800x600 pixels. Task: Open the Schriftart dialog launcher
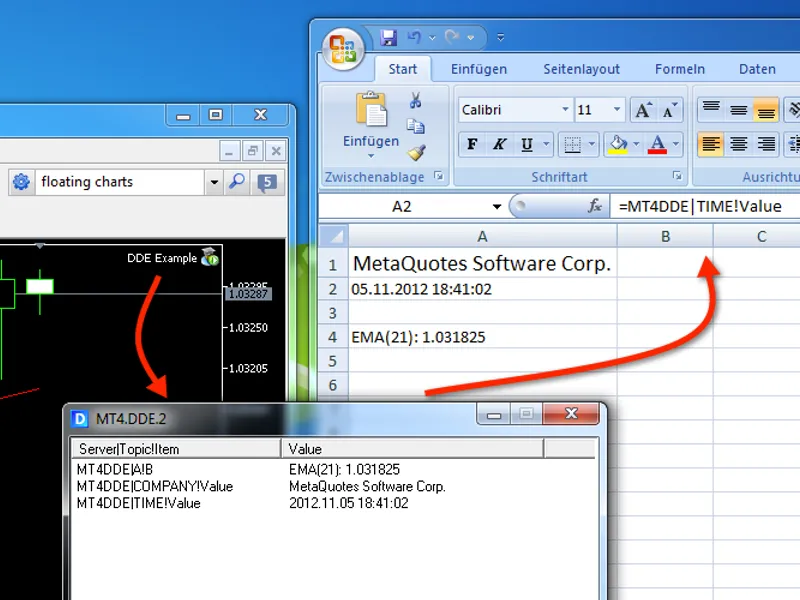pos(677,176)
